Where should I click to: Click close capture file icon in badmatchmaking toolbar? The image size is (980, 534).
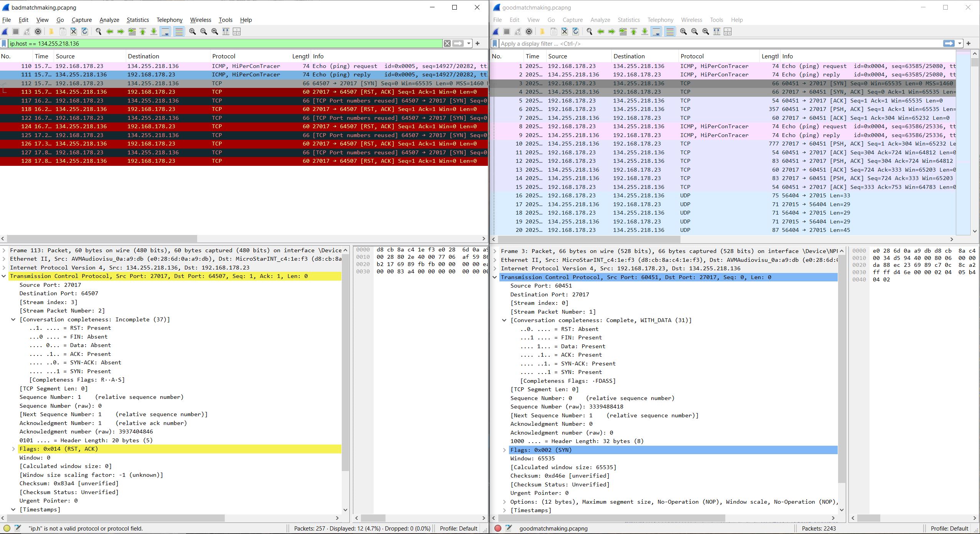coord(74,31)
